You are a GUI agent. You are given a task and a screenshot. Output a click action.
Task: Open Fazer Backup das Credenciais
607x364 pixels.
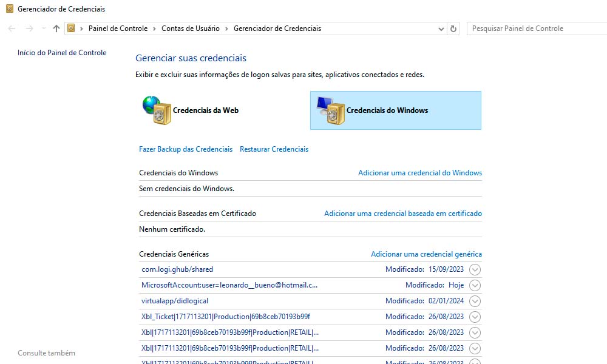tap(186, 149)
